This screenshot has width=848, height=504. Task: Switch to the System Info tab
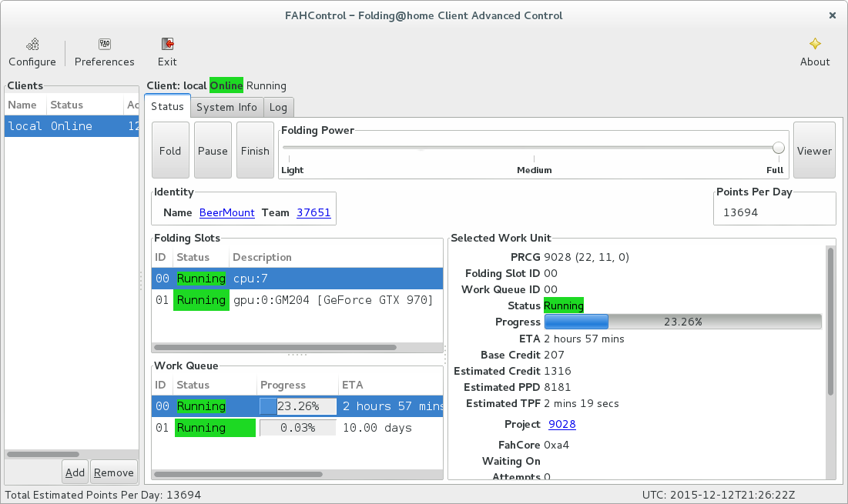click(226, 107)
